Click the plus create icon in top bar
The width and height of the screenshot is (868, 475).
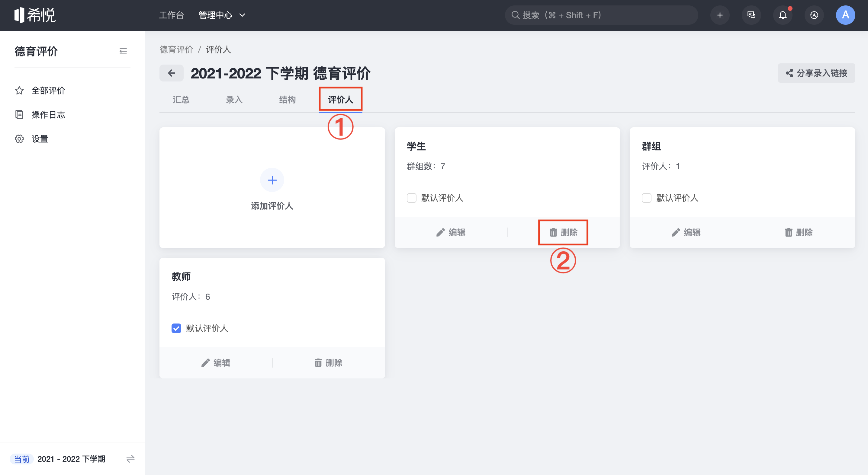720,15
